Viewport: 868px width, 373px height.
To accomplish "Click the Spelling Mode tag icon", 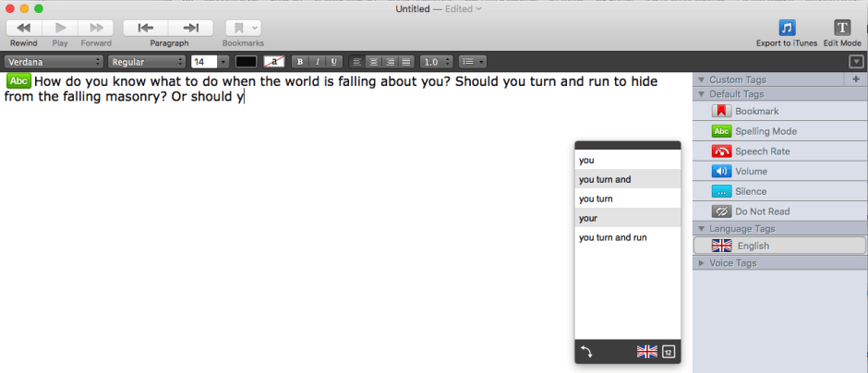I will [722, 131].
